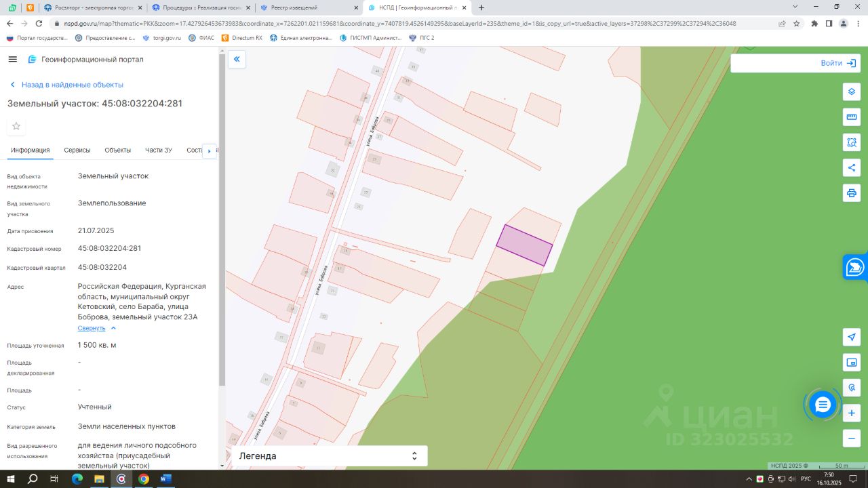868x488 pixels.
Task: Go back via Назад в найденные объекты
Action: pyautogui.click(x=66, y=85)
